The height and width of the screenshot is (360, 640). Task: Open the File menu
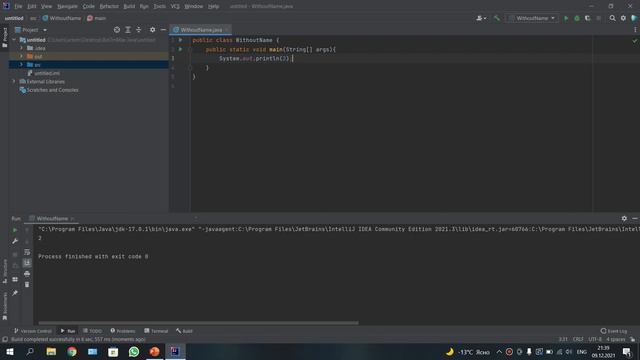[18, 7]
